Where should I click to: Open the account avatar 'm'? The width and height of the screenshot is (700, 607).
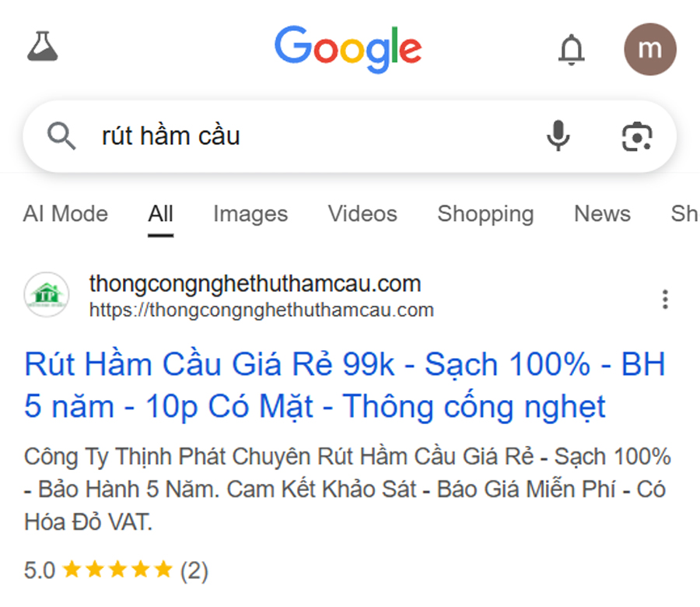coord(650,49)
